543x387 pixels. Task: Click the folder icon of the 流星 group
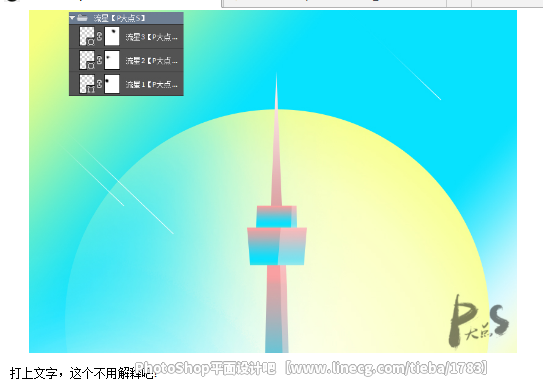(82, 18)
